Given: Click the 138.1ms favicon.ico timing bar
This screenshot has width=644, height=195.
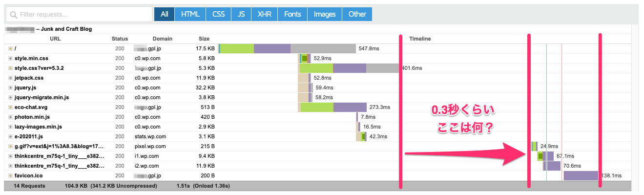Looking at the screenshot, I should (581, 175).
